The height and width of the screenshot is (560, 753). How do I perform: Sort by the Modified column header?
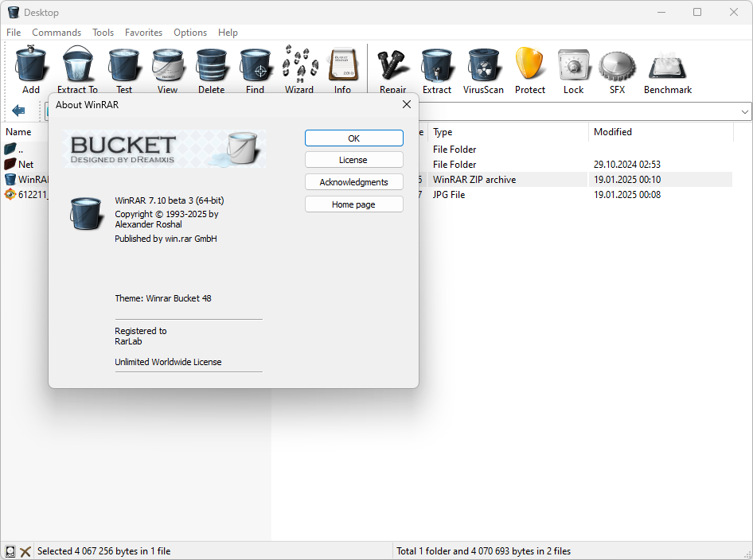(x=661, y=131)
